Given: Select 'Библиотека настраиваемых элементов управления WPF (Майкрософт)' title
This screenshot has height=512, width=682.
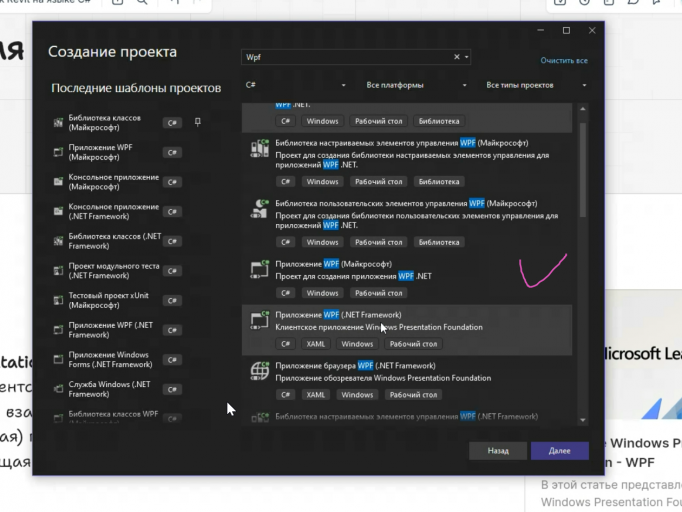Looking at the screenshot, I should point(402,143).
